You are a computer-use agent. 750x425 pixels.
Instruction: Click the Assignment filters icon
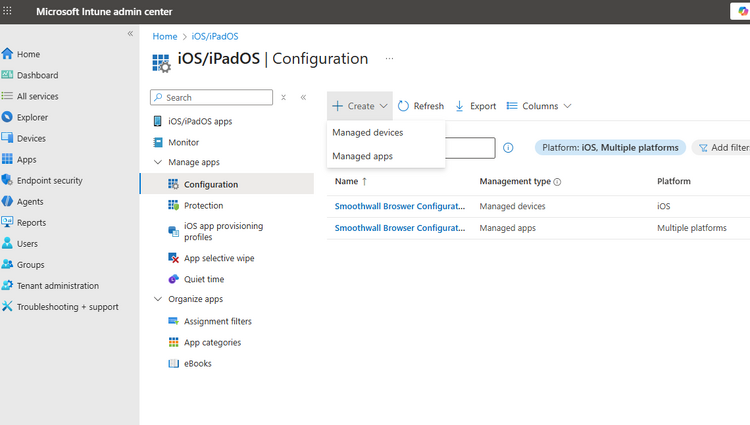173,321
